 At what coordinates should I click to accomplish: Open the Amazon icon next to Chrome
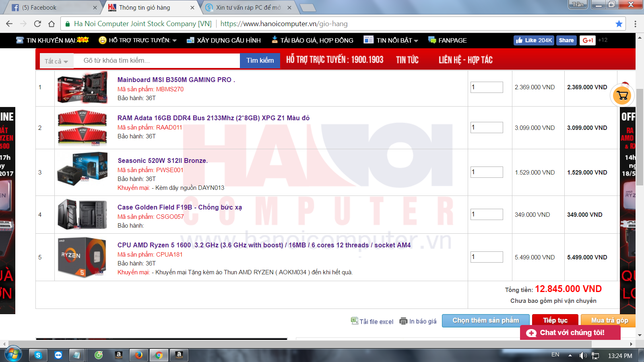(179, 355)
